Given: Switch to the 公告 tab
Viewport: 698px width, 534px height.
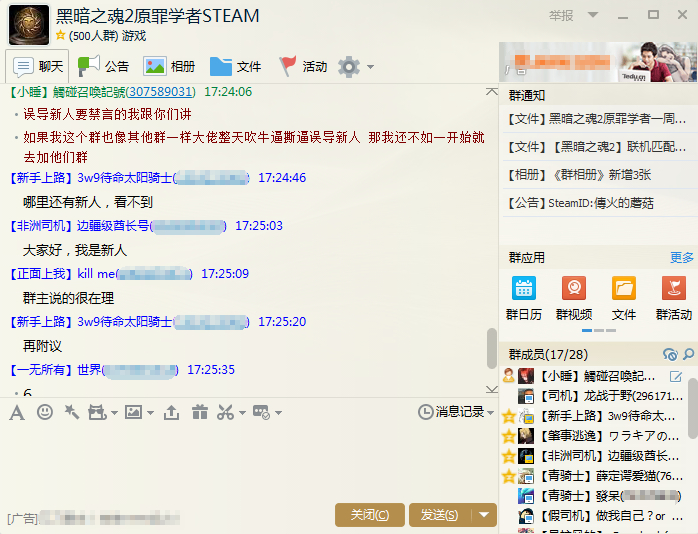Looking at the screenshot, I should point(103,66).
